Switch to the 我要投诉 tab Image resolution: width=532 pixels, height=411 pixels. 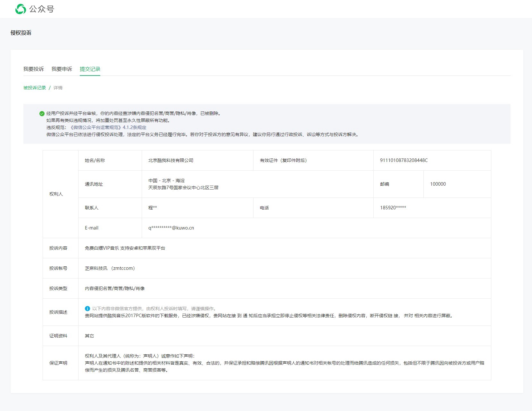(x=34, y=69)
